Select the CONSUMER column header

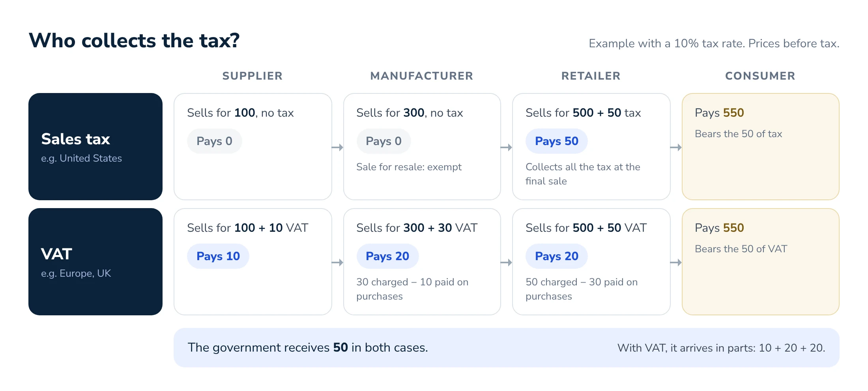click(x=760, y=76)
